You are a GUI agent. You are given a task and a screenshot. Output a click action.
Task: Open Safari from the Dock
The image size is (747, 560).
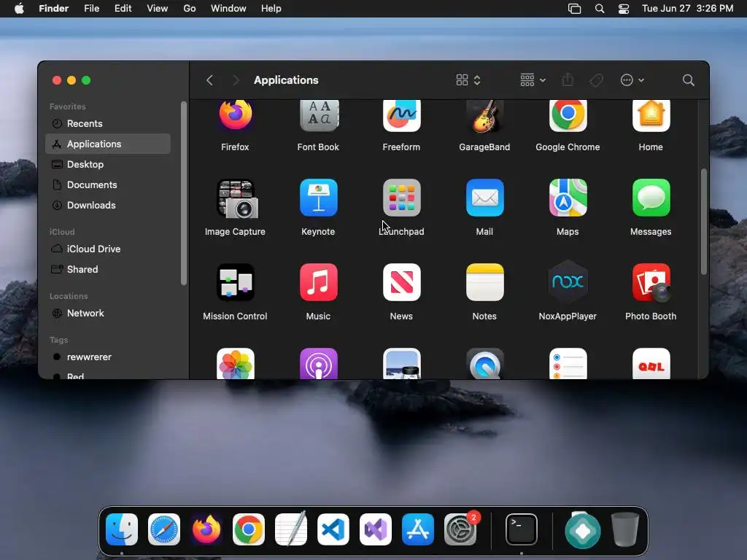tap(164, 529)
